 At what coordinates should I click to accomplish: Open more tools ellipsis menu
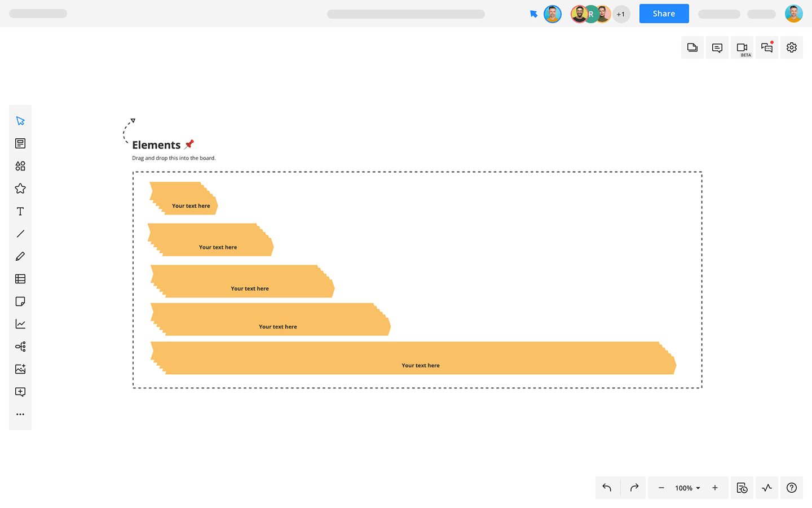click(x=20, y=414)
